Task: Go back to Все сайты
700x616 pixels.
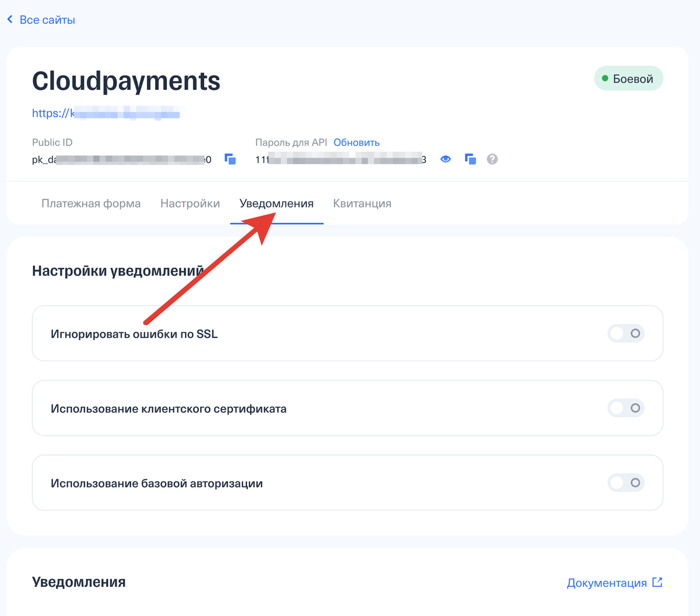Action: 47,20
